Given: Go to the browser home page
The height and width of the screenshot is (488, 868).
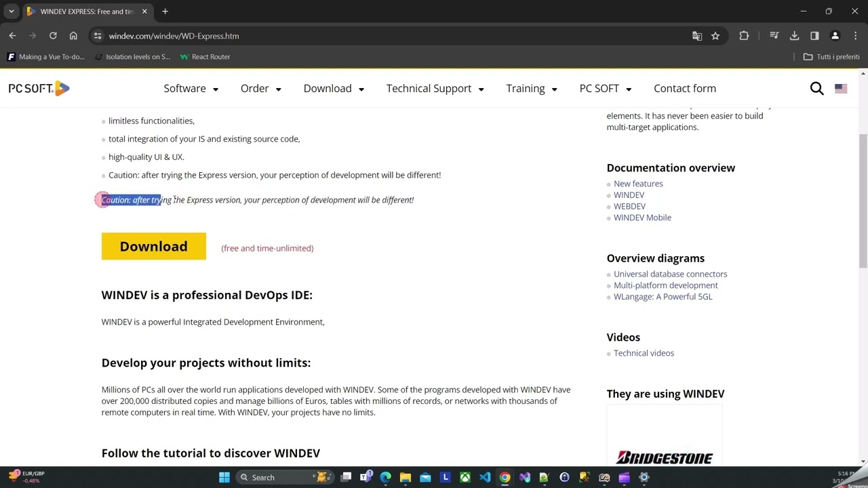Looking at the screenshot, I should pyautogui.click(x=73, y=36).
